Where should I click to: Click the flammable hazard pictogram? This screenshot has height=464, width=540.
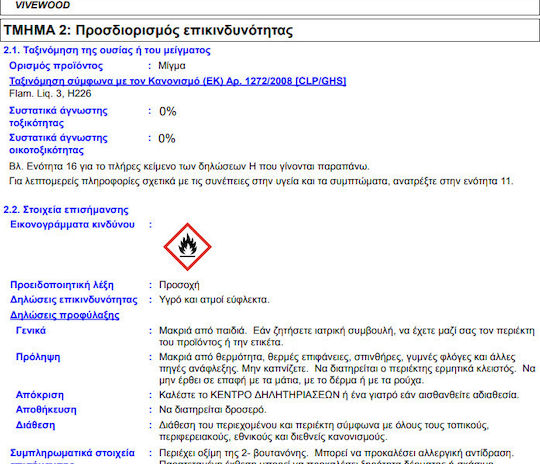click(x=187, y=247)
